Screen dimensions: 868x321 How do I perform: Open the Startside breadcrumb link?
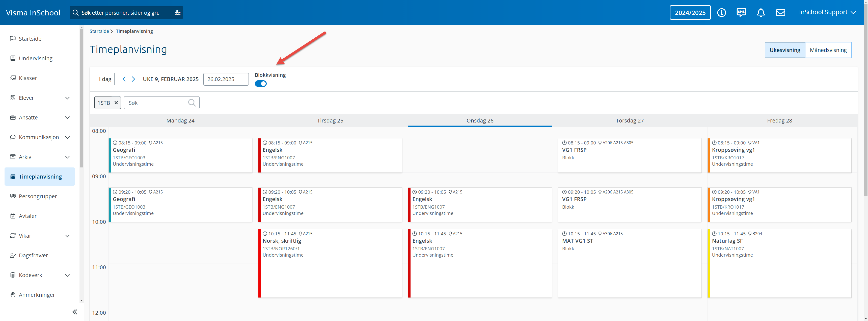click(x=99, y=31)
